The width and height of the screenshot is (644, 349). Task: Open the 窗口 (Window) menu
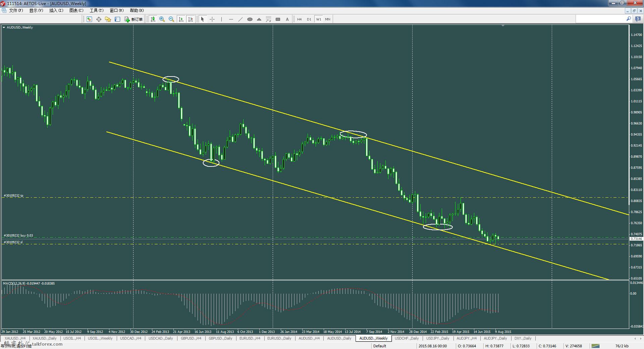[x=117, y=10]
